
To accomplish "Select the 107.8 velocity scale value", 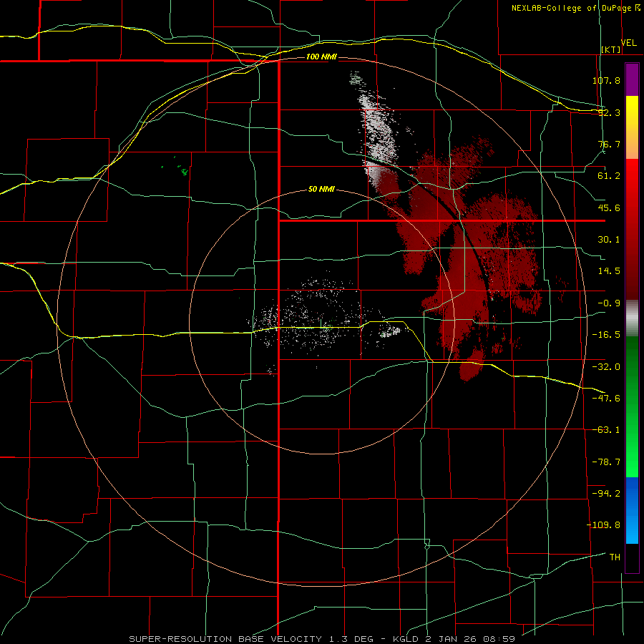I will coord(606,80).
